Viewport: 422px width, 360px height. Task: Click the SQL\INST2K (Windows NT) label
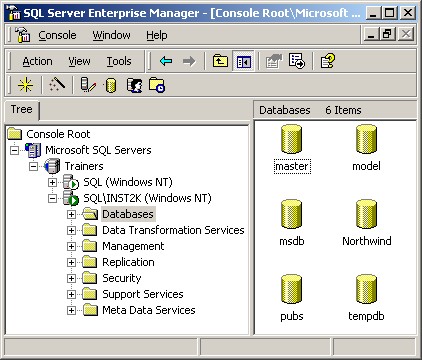pos(147,198)
